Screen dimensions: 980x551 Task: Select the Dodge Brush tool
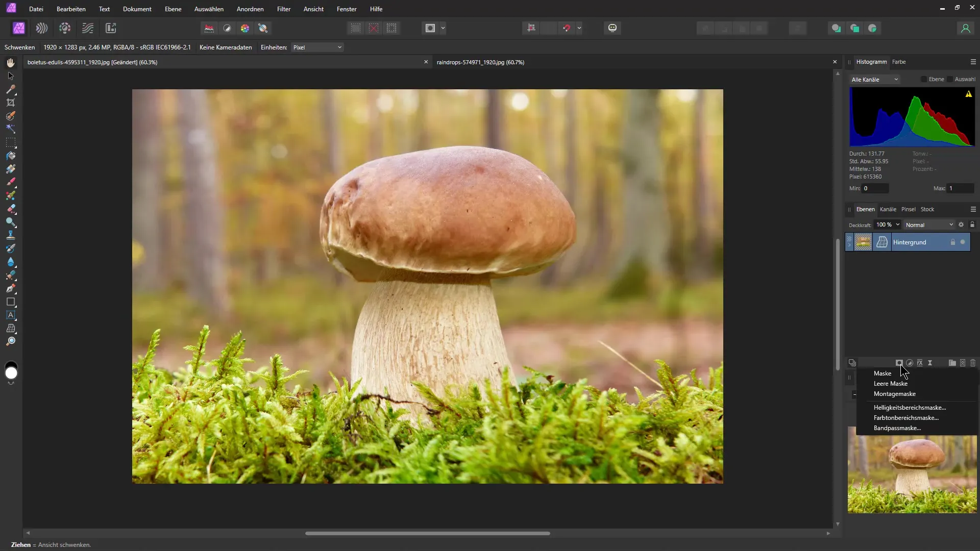(11, 222)
